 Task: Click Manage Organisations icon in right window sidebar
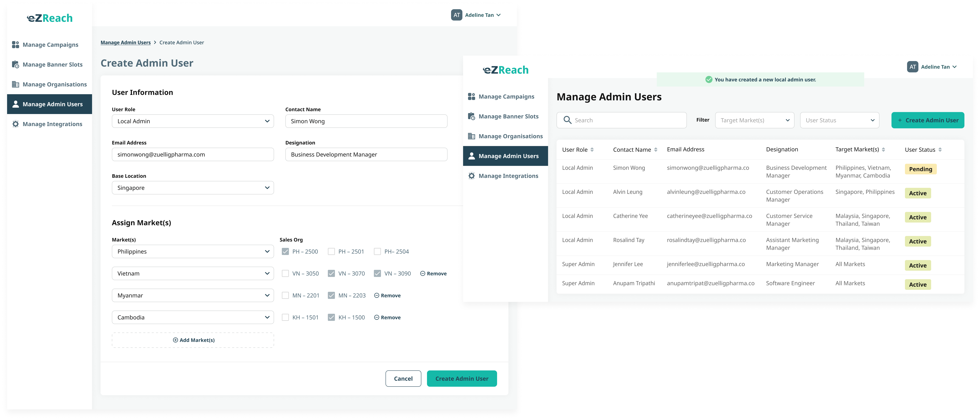471,136
